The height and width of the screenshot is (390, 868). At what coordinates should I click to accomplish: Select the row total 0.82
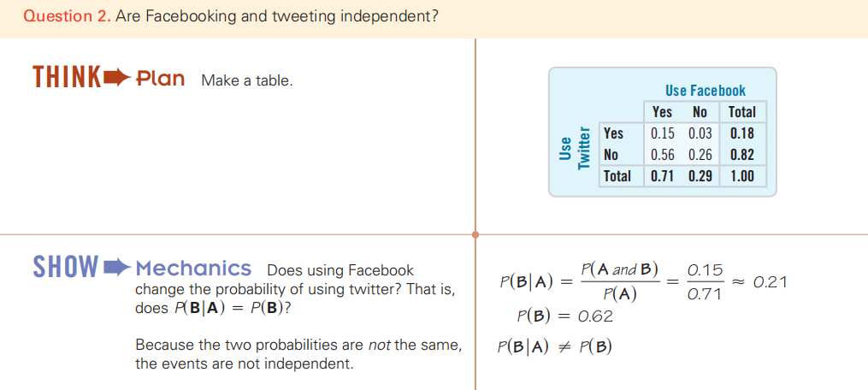click(x=741, y=155)
